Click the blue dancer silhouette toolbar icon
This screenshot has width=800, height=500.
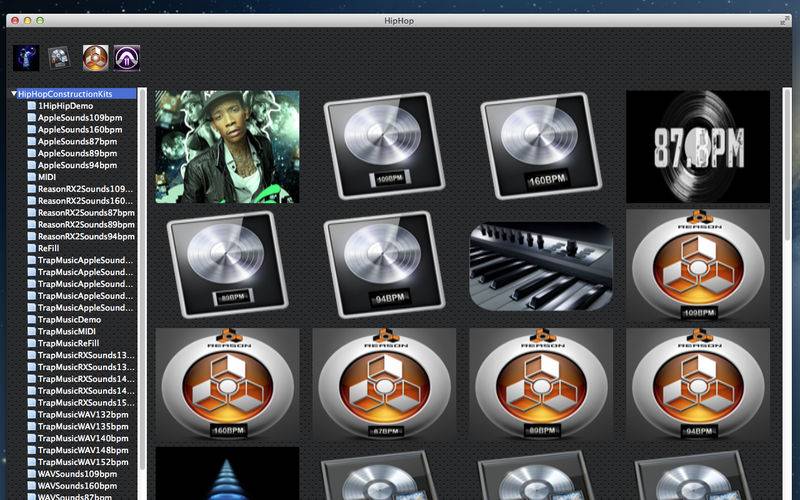(x=26, y=58)
